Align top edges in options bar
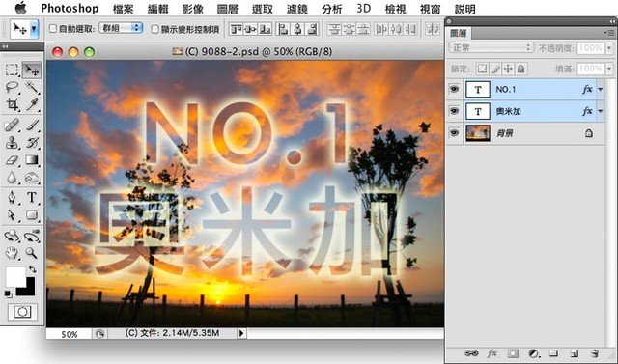 [x=236, y=29]
